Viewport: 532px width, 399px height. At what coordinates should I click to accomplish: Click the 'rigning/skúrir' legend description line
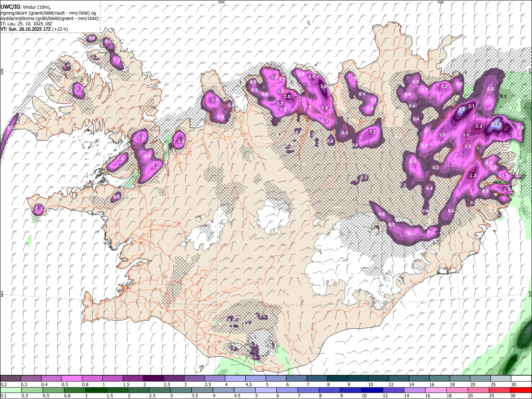pyautogui.click(x=48, y=12)
